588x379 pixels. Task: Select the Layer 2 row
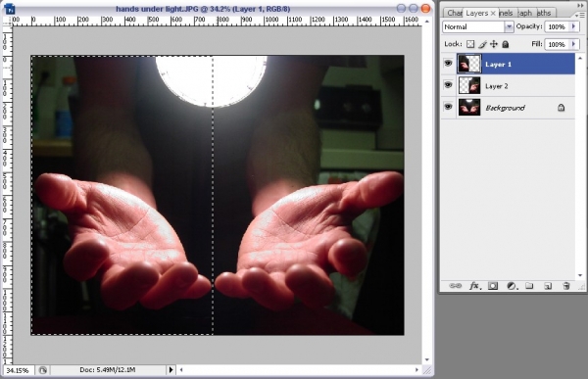(x=508, y=85)
